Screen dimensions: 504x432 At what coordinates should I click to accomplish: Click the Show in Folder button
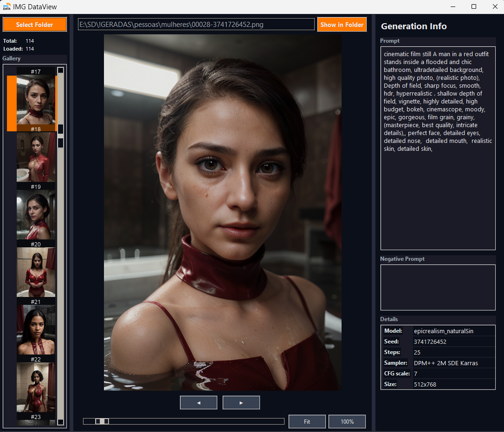[x=342, y=25]
